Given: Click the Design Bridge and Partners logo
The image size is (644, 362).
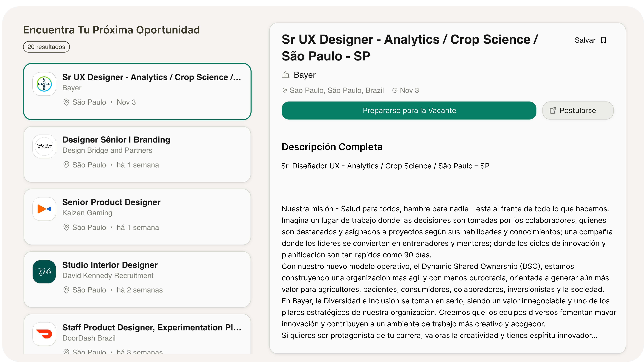Looking at the screenshot, I should (x=44, y=146).
